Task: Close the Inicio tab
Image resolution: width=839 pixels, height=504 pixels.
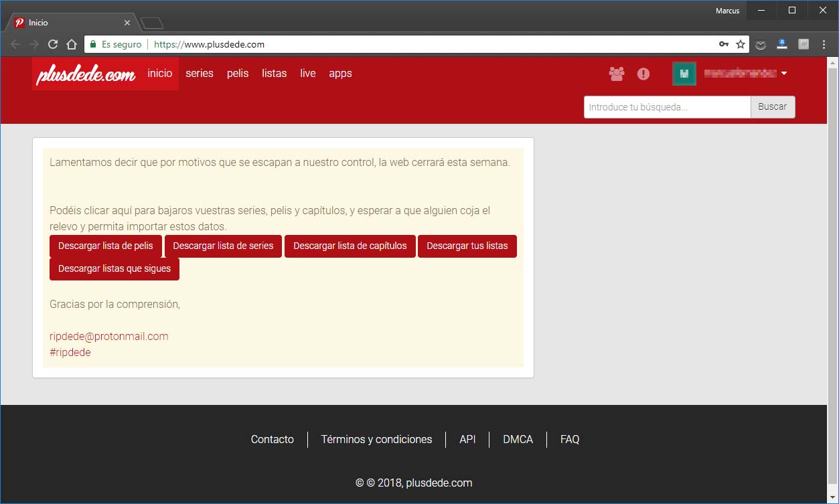Action: tap(127, 23)
